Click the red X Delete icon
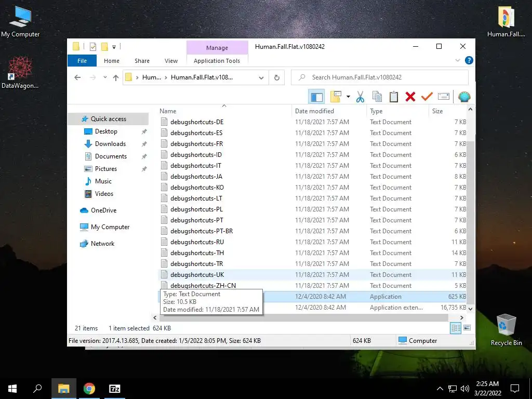Image resolution: width=532 pixels, height=399 pixels. (x=410, y=97)
